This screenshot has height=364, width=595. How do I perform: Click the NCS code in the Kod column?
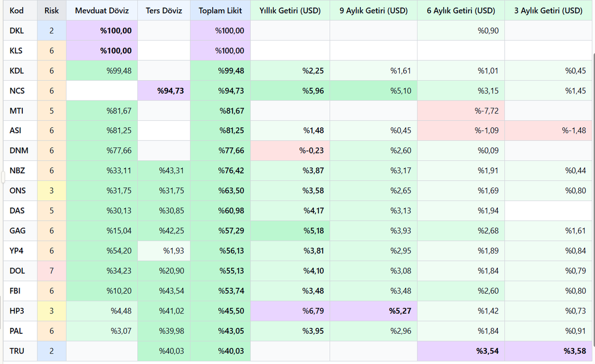click(20, 91)
